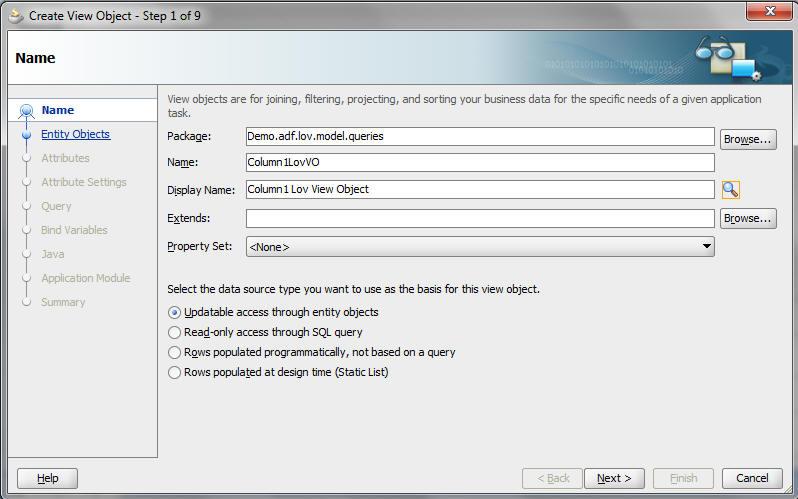Click into the empty Extends field
The width and height of the screenshot is (798, 499).
[x=480, y=218]
